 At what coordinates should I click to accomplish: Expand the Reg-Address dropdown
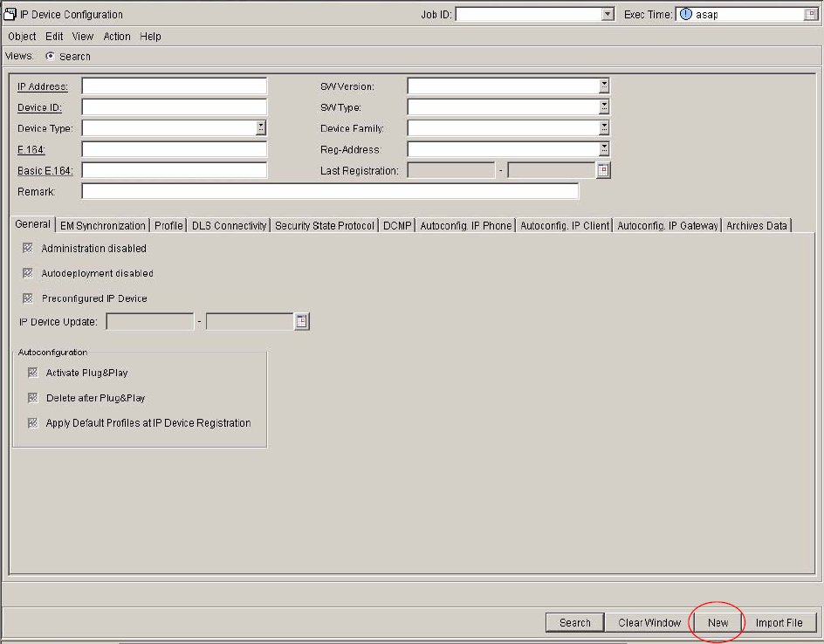[x=604, y=148]
